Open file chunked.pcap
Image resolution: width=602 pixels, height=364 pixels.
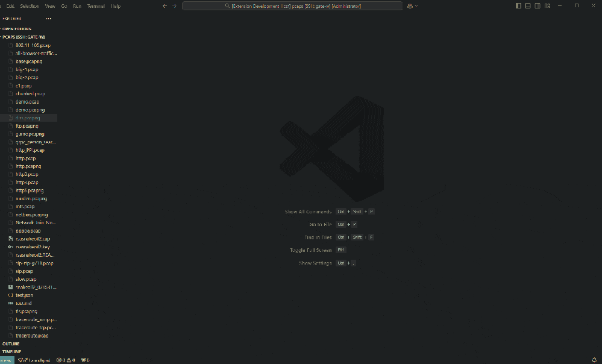pos(30,93)
